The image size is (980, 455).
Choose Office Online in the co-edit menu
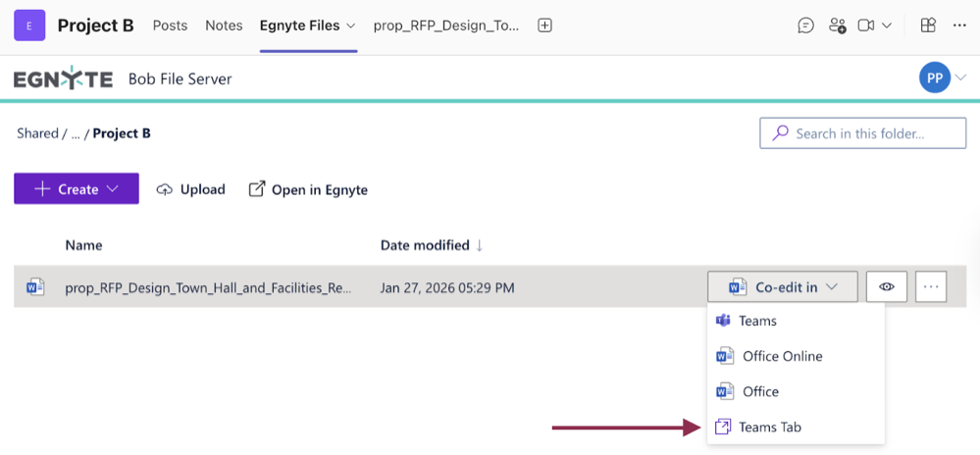[x=782, y=356]
